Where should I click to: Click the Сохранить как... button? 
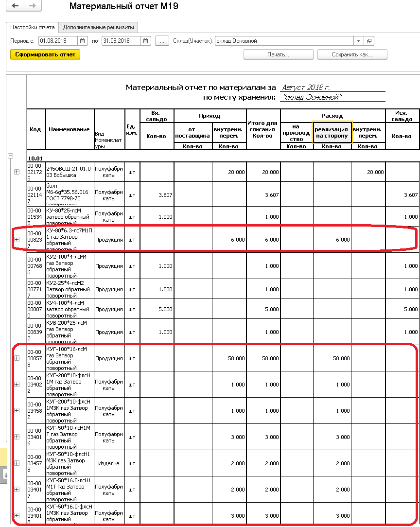(352, 54)
